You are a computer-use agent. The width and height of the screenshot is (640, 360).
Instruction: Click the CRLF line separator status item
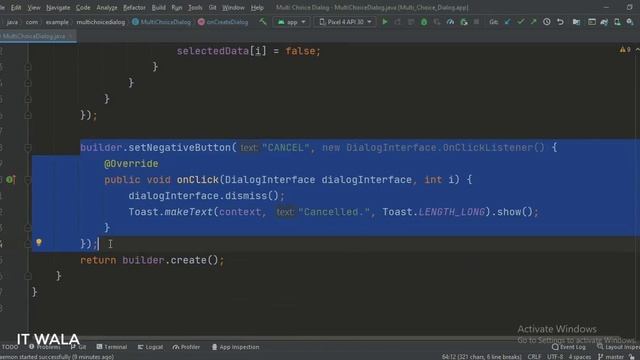click(x=534, y=357)
